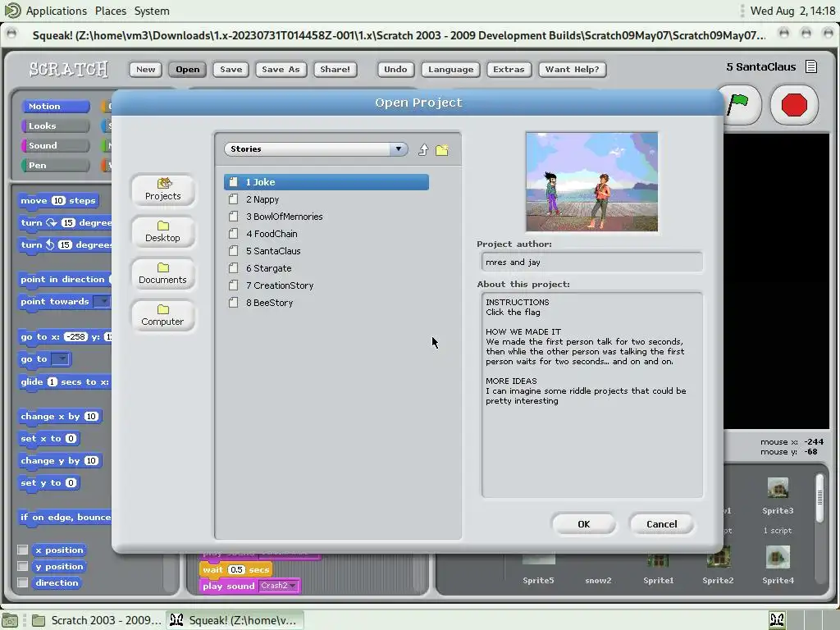
Task: Switch to Looks blocks category
Action: (x=55, y=126)
